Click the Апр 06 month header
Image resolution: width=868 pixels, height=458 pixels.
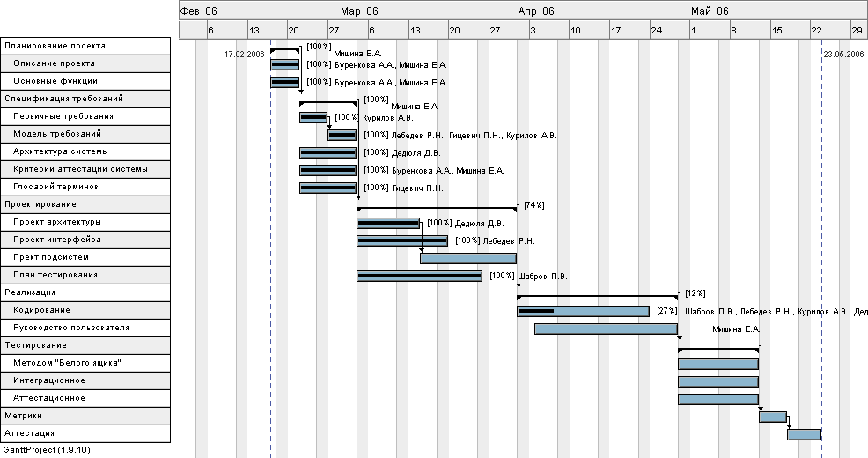pos(536,11)
